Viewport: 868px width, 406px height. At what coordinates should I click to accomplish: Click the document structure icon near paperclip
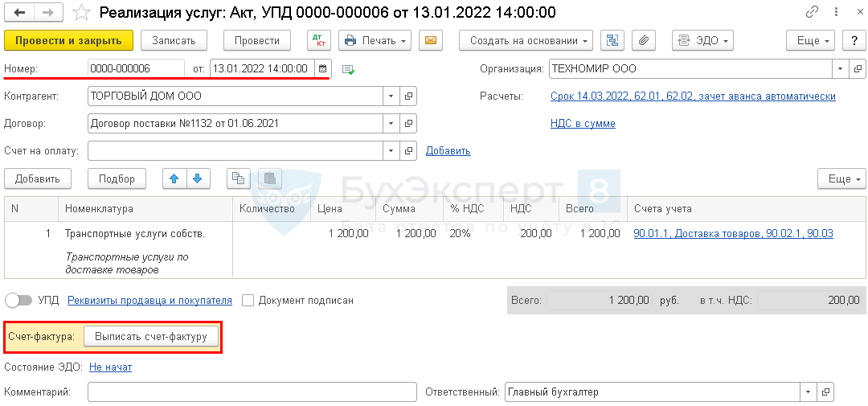coord(613,40)
